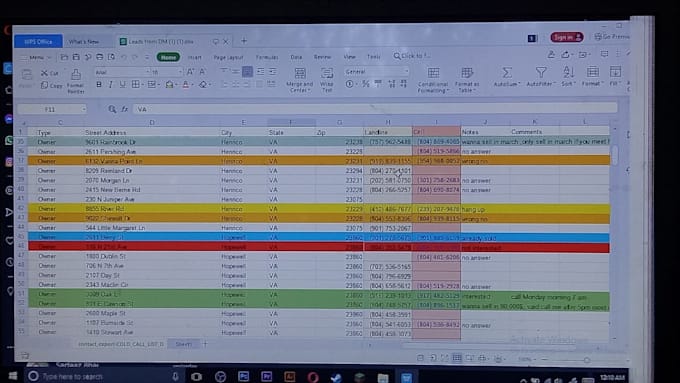Switch to the WPS Office tab
The height and width of the screenshot is (383, 680).
38,42
